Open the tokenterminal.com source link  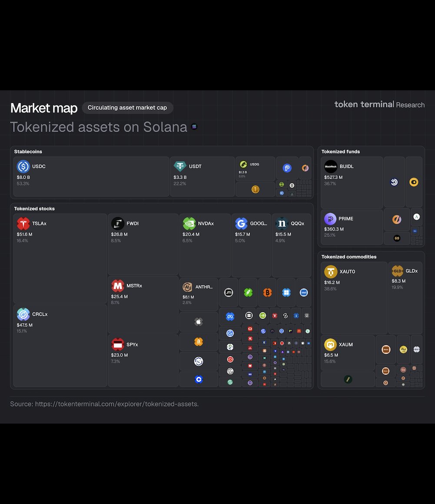117,404
